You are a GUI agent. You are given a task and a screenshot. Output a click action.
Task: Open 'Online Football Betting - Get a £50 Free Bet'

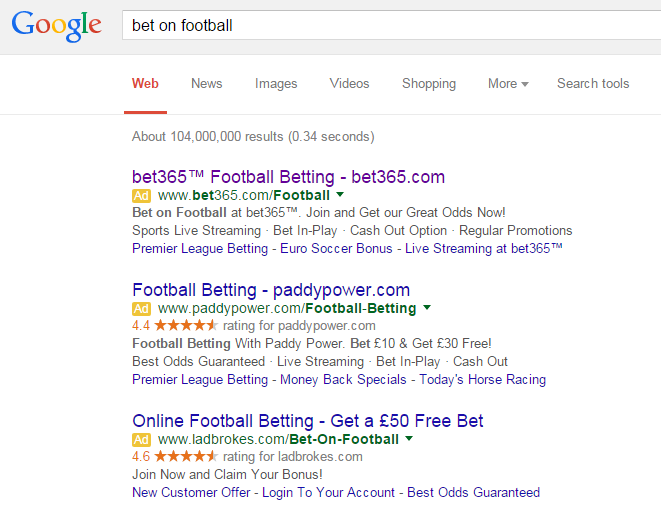[x=308, y=421]
